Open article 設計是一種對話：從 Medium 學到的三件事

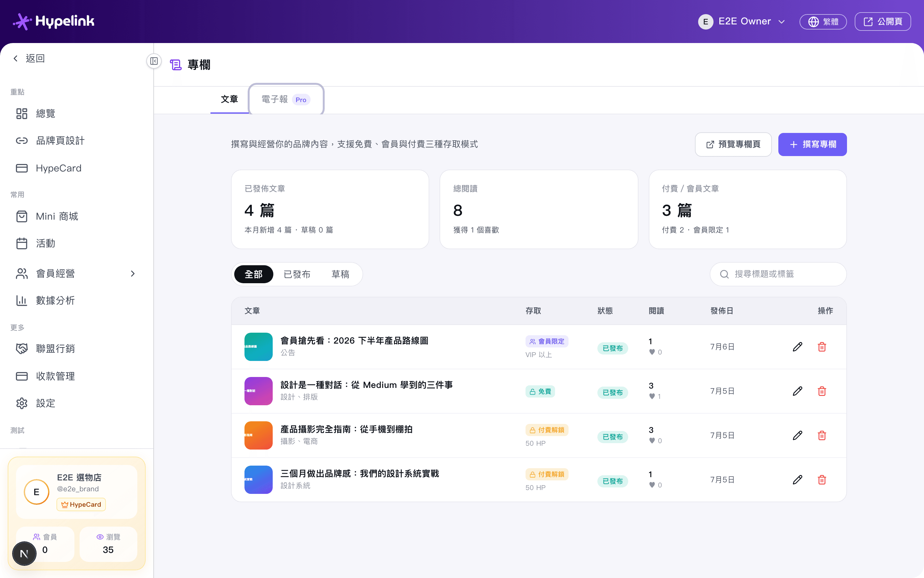click(x=366, y=385)
